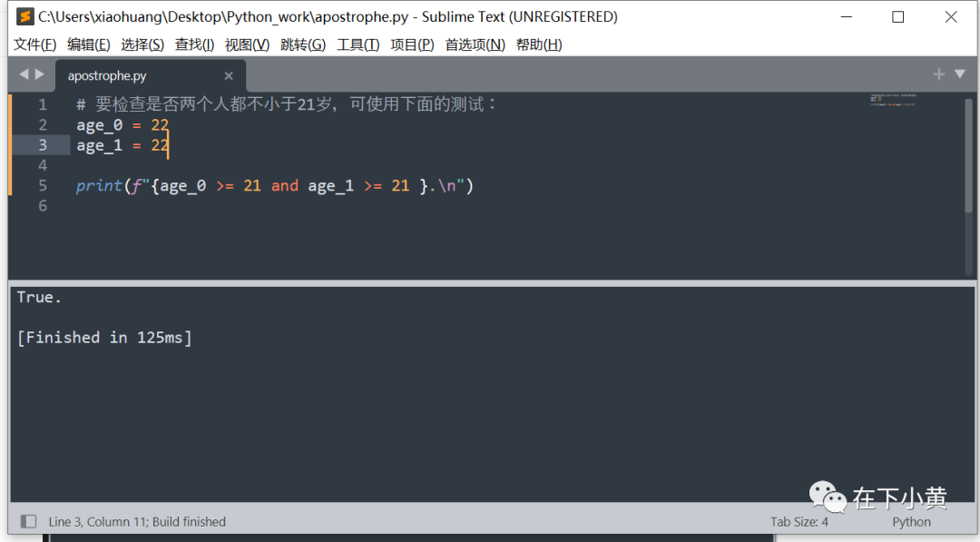Go to next tab with right arrow
The width and height of the screenshot is (980, 542).
coord(40,74)
